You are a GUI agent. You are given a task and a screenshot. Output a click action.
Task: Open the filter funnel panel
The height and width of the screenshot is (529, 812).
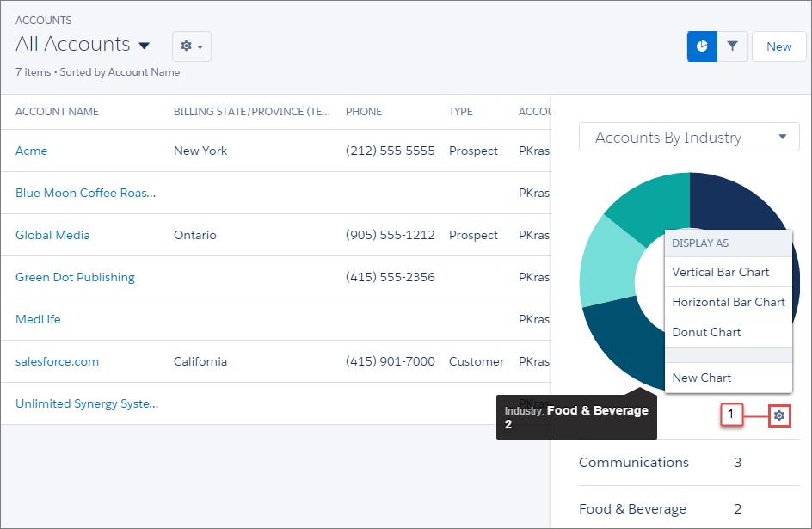pos(732,46)
